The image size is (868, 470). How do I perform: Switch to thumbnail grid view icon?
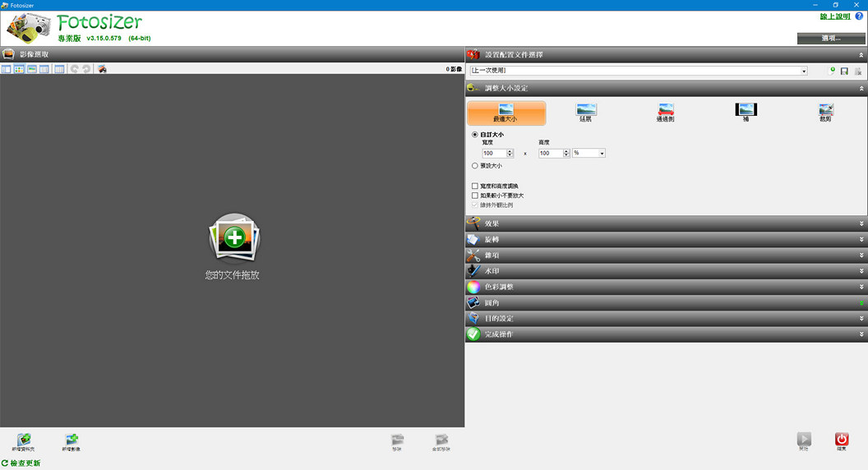19,69
